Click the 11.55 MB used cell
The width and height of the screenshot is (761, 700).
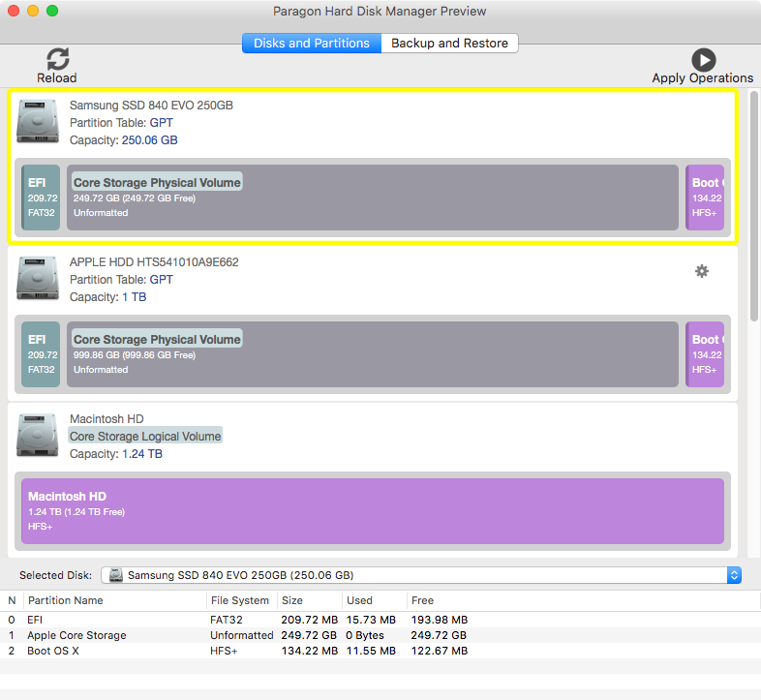pyautogui.click(x=371, y=651)
